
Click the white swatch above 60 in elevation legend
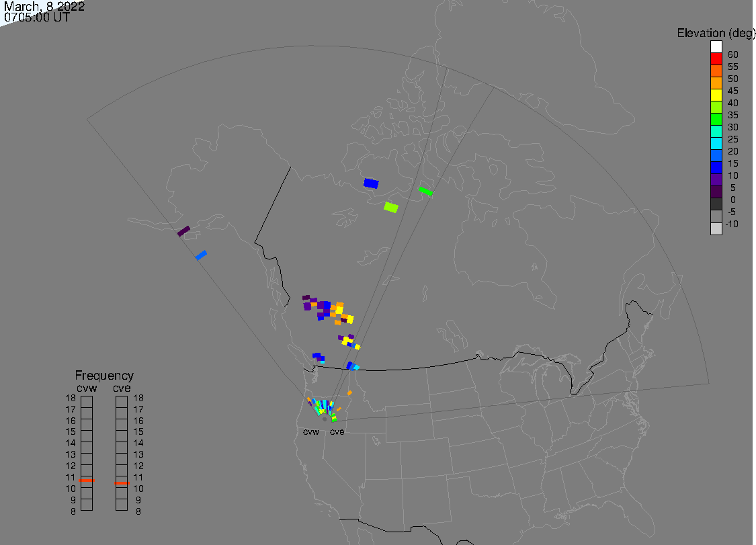716,47
